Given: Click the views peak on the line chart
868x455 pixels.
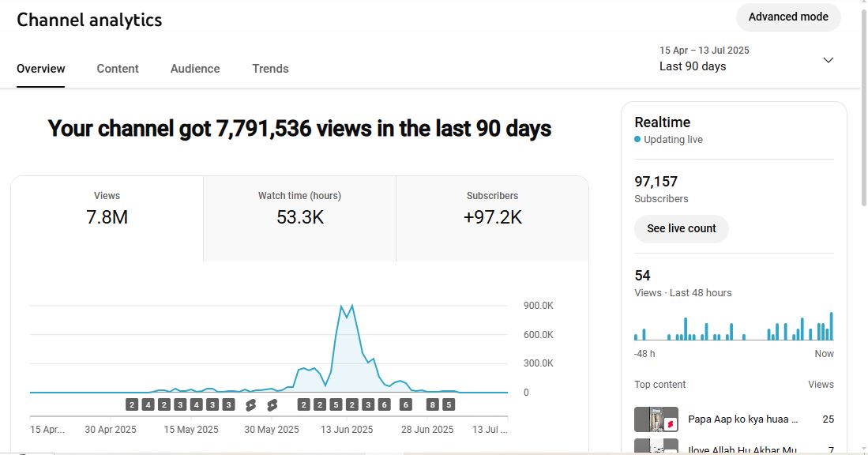Looking at the screenshot, I should coord(352,306).
